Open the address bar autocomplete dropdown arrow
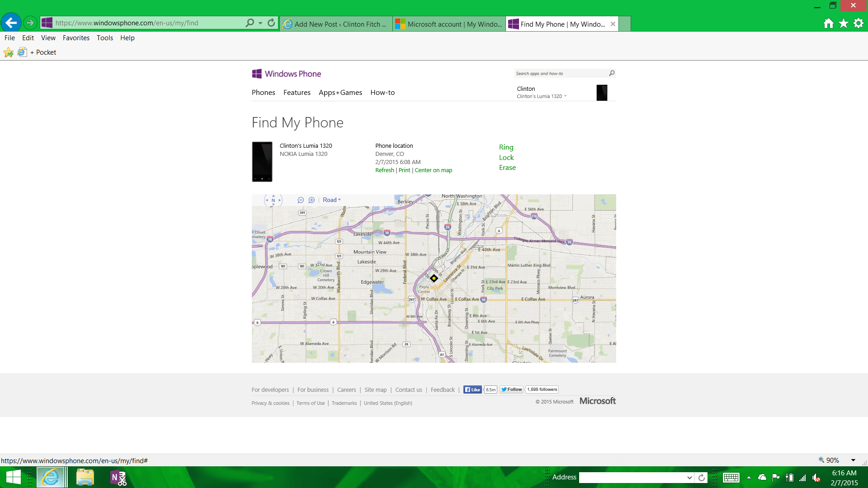This screenshot has width=868, height=488. pos(260,23)
